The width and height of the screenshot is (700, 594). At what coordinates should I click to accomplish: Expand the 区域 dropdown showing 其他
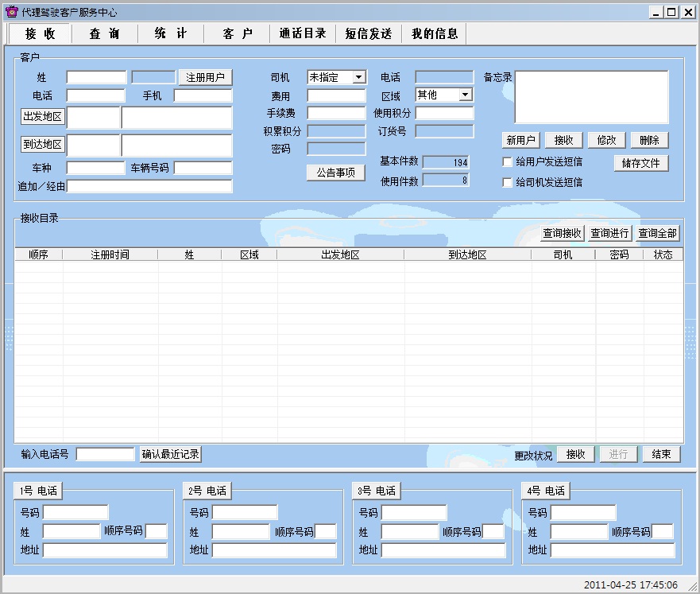pyautogui.click(x=465, y=95)
